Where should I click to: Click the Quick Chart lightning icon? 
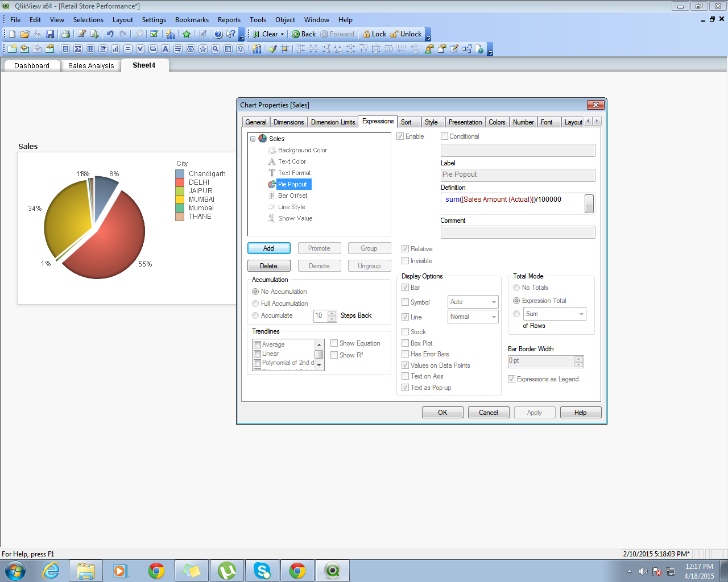click(171, 34)
